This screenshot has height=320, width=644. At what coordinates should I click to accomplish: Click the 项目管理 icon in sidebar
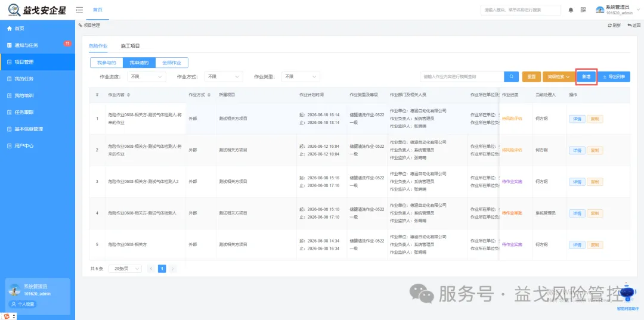point(10,63)
